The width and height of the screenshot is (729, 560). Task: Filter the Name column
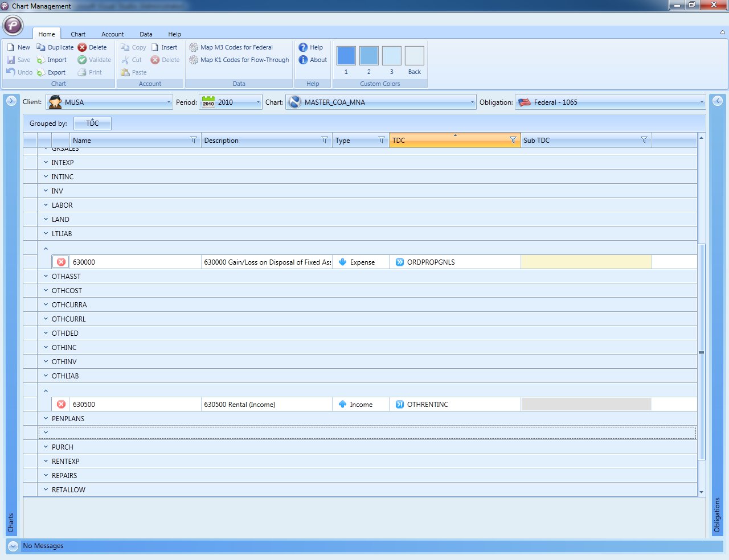point(194,140)
